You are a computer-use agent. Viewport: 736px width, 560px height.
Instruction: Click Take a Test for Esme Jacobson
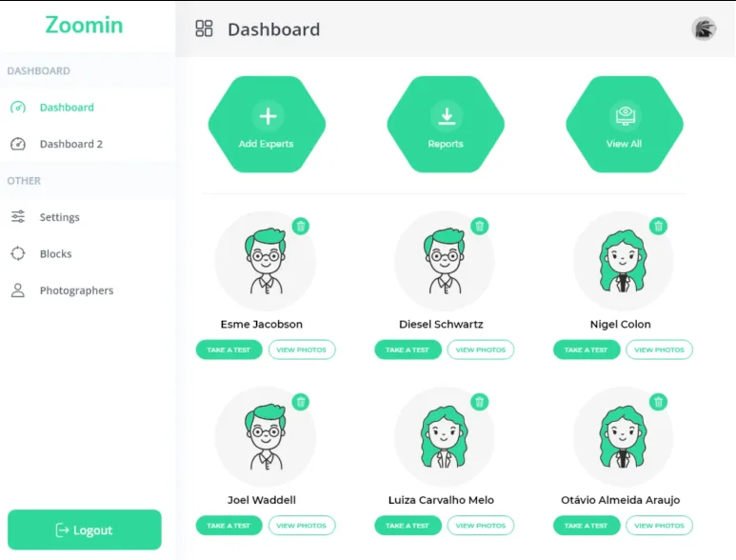(229, 350)
